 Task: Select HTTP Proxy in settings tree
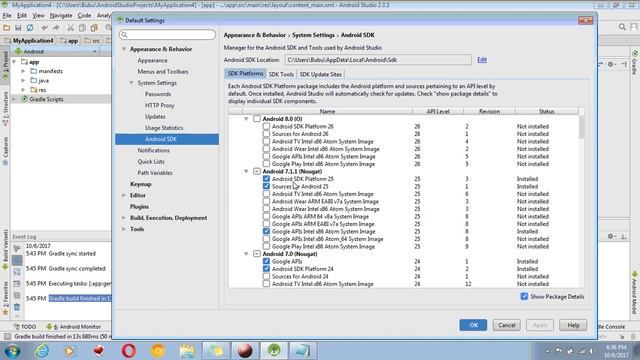(160, 105)
